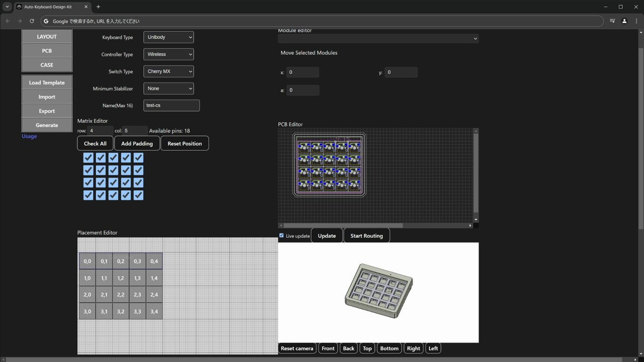
Task: Click the Update button
Action: coord(327,236)
